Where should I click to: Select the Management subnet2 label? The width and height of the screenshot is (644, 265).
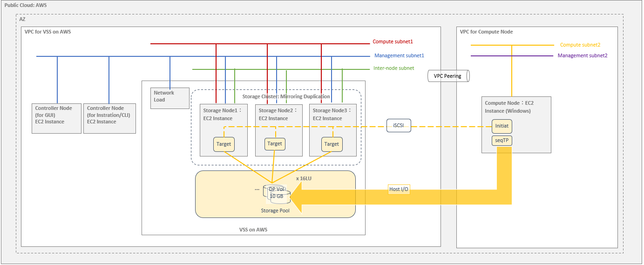[583, 55]
